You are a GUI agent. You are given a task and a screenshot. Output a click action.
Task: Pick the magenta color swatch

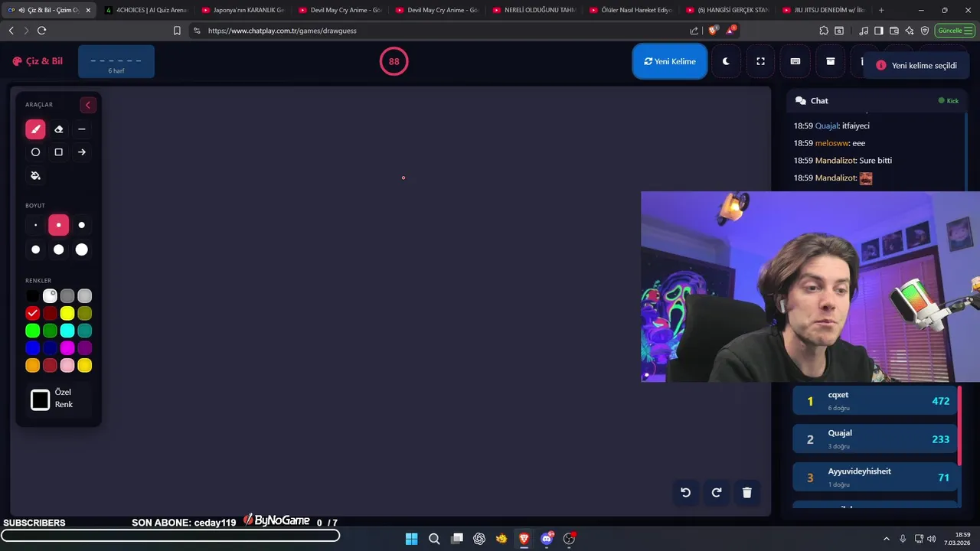pyautogui.click(x=67, y=348)
